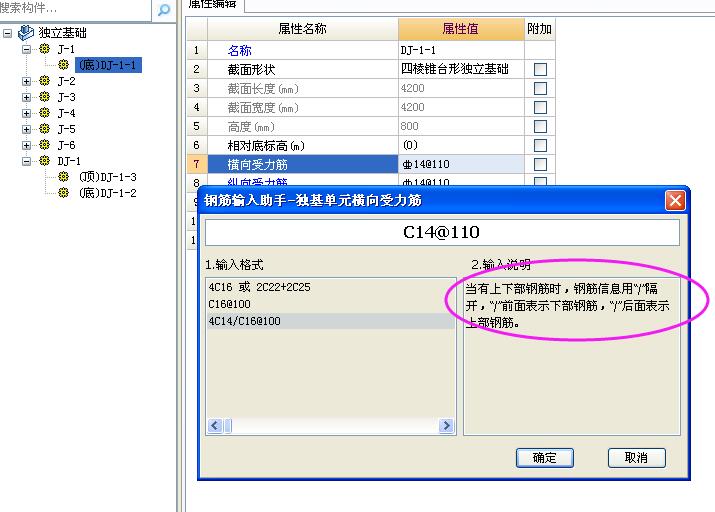The image size is (715, 512).
Task: Click the C14@110 rebar input field
Action: 442,233
